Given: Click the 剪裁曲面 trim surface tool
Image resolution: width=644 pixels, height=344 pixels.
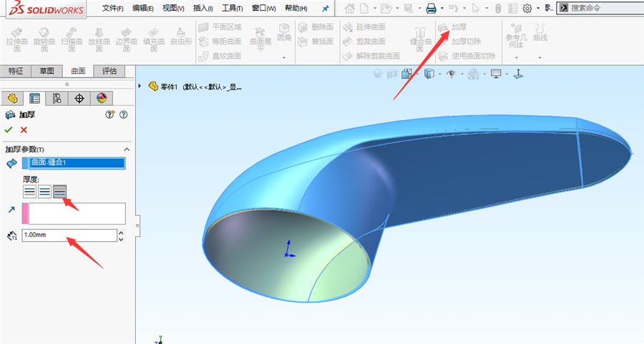Looking at the screenshot, I should pyautogui.click(x=364, y=41).
